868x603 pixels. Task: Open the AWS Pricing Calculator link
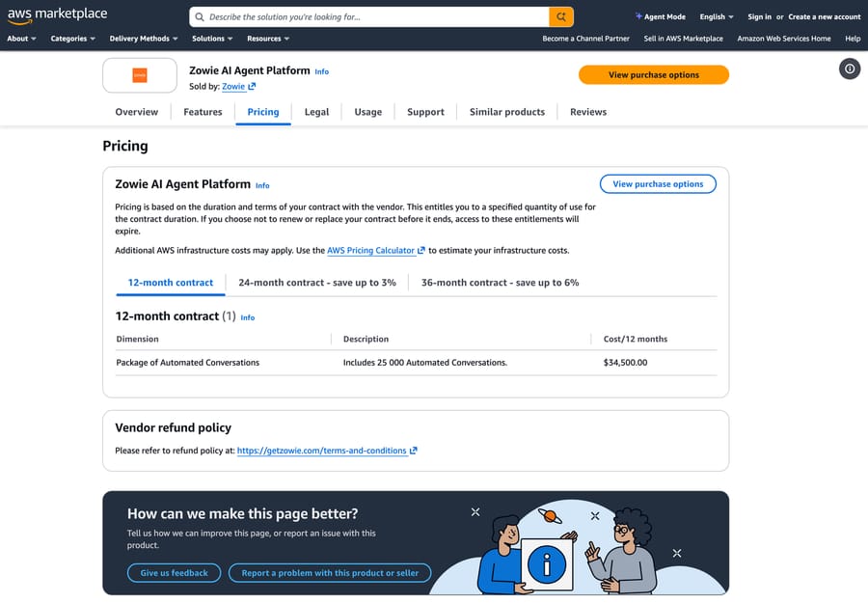point(371,250)
